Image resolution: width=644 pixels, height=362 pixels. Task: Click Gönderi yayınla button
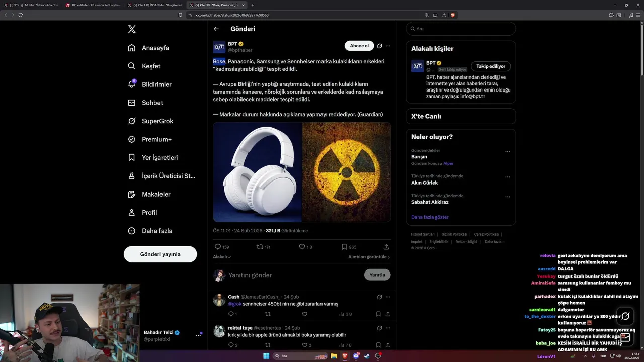[x=160, y=254]
